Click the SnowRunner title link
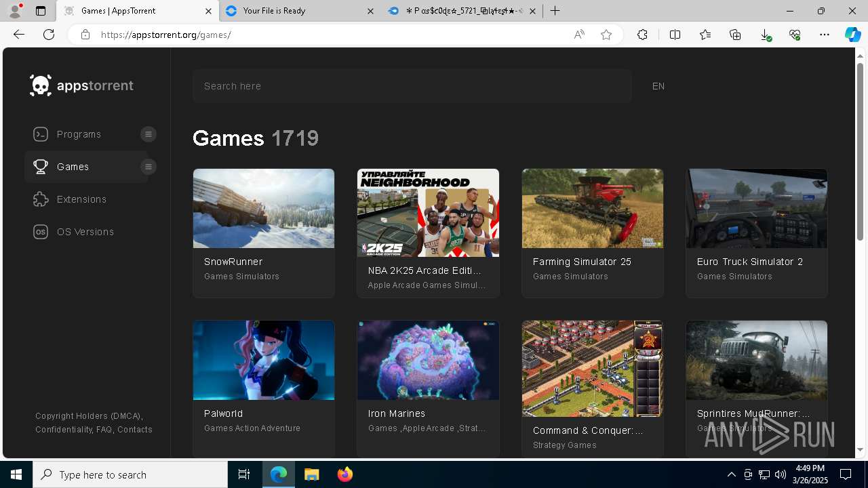Image resolution: width=868 pixels, height=488 pixels. click(233, 262)
